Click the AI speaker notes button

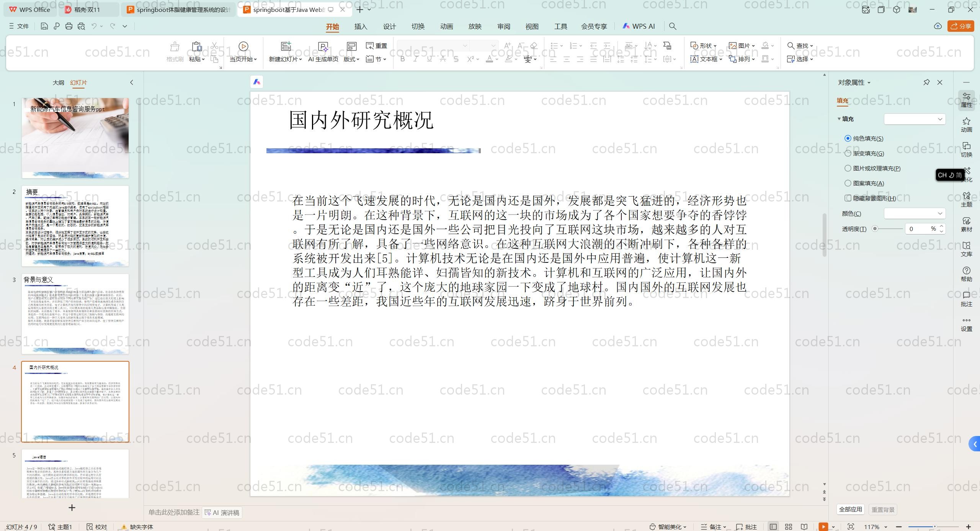click(222, 513)
